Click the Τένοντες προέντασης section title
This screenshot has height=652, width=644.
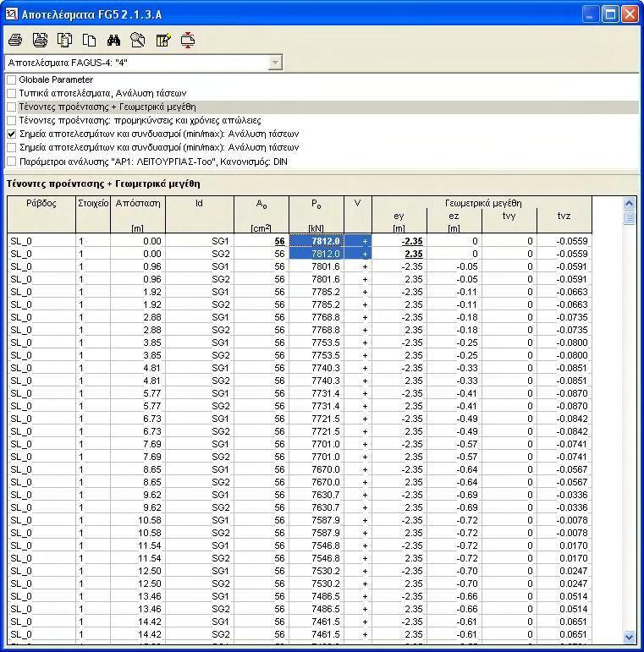[x=103, y=184]
